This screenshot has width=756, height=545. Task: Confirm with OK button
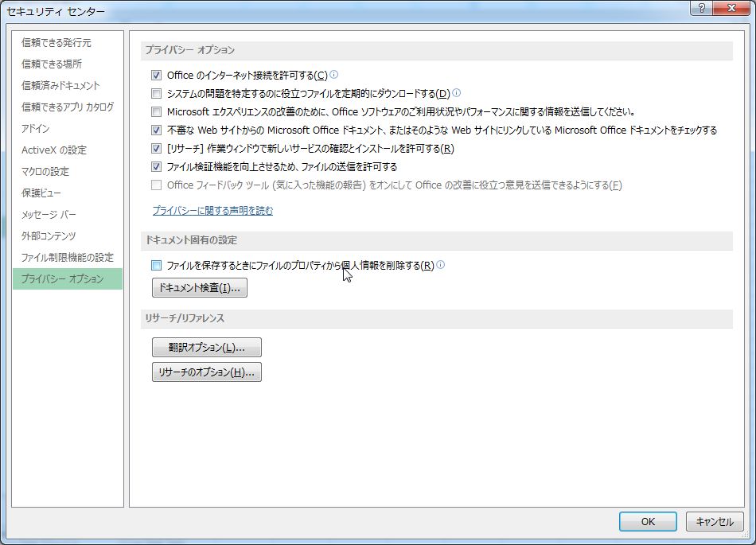648,521
